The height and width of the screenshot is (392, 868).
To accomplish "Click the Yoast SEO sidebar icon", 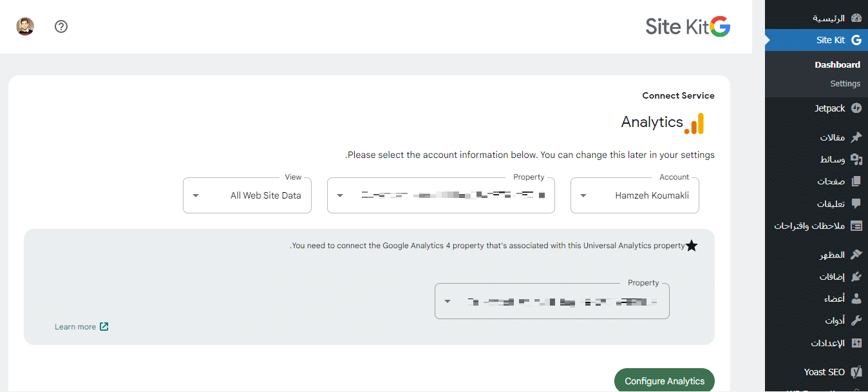I will pos(856,372).
